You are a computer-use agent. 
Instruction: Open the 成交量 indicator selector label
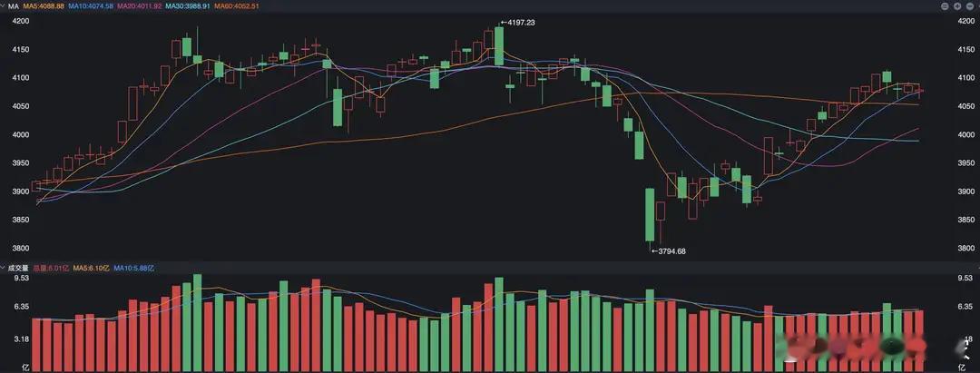(18, 268)
